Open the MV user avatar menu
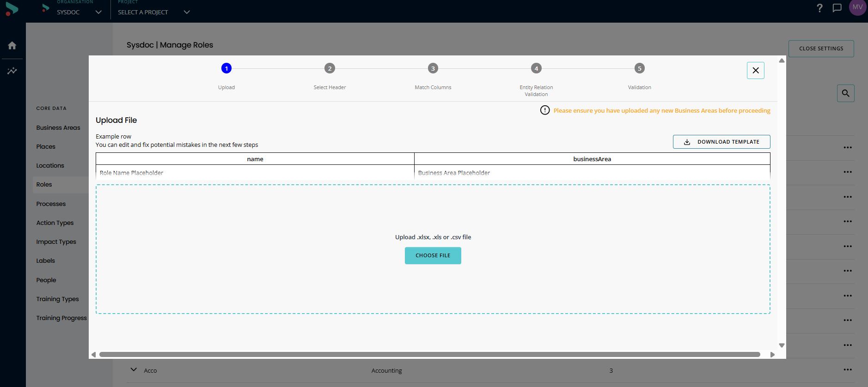Image resolution: width=868 pixels, height=387 pixels. click(858, 7)
